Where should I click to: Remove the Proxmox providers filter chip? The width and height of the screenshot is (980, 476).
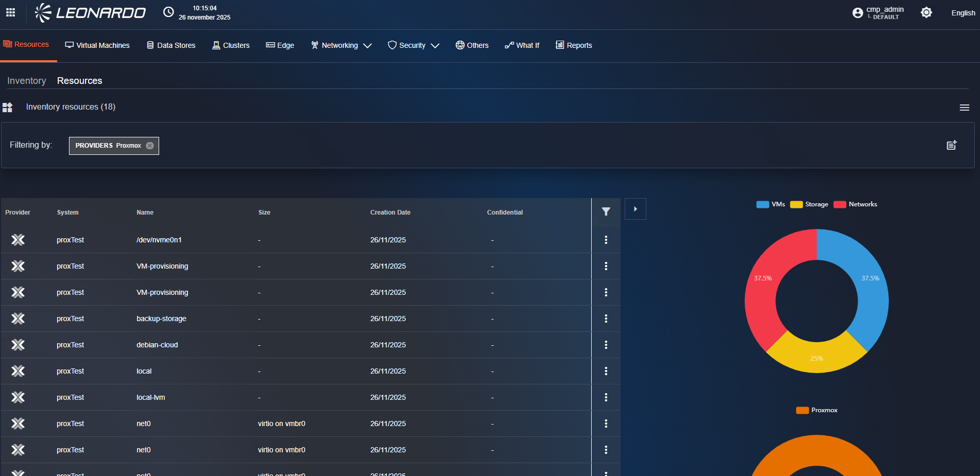click(150, 146)
